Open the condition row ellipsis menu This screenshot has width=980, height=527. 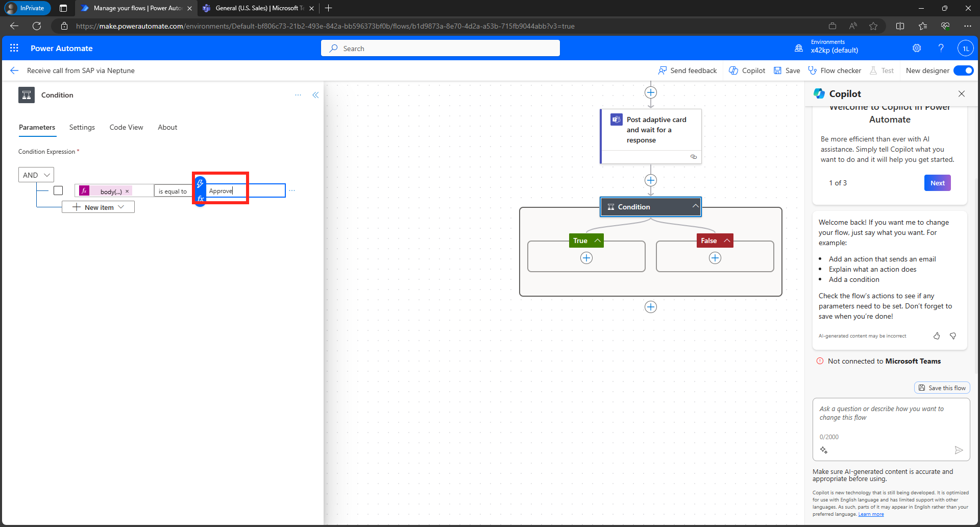click(x=292, y=190)
